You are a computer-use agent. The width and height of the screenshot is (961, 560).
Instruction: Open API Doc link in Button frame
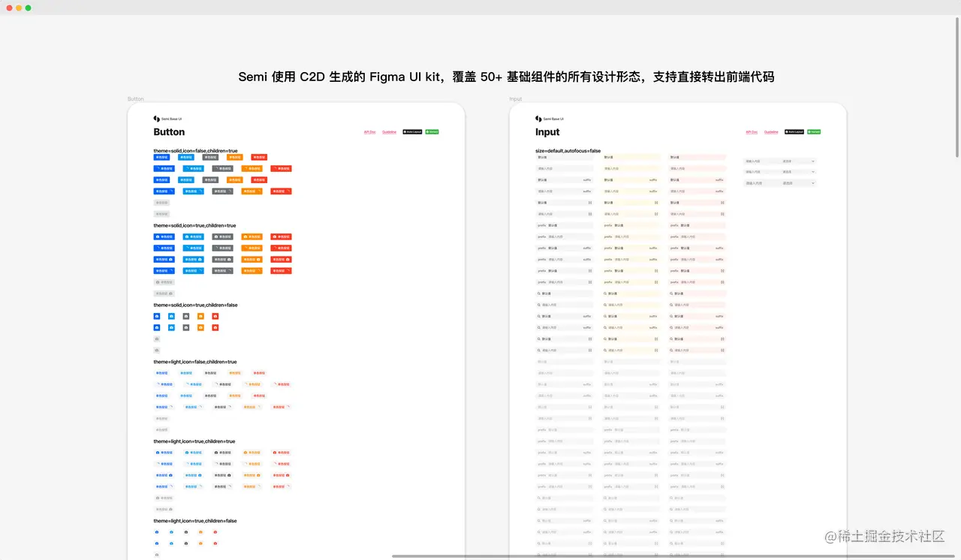tap(370, 131)
